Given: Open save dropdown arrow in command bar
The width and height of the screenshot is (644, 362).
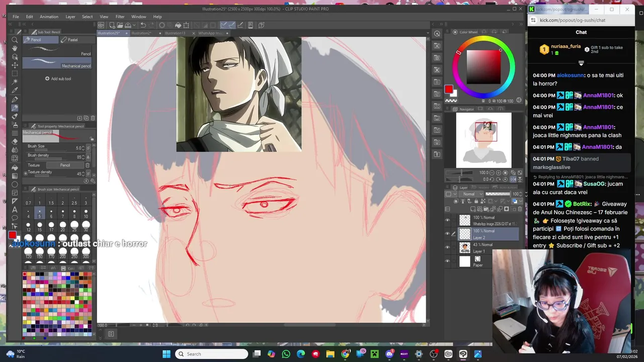Looking at the screenshot, I should [x=135, y=25].
